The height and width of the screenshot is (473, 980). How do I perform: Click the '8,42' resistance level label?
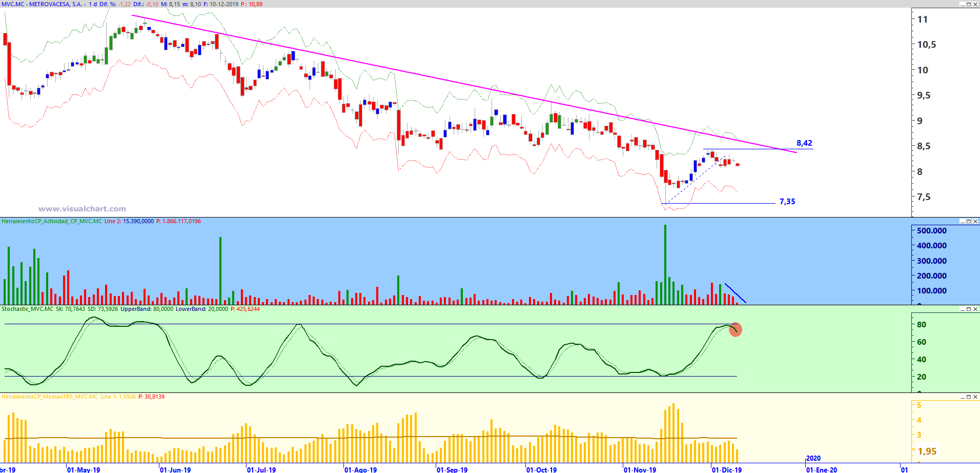pos(804,143)
